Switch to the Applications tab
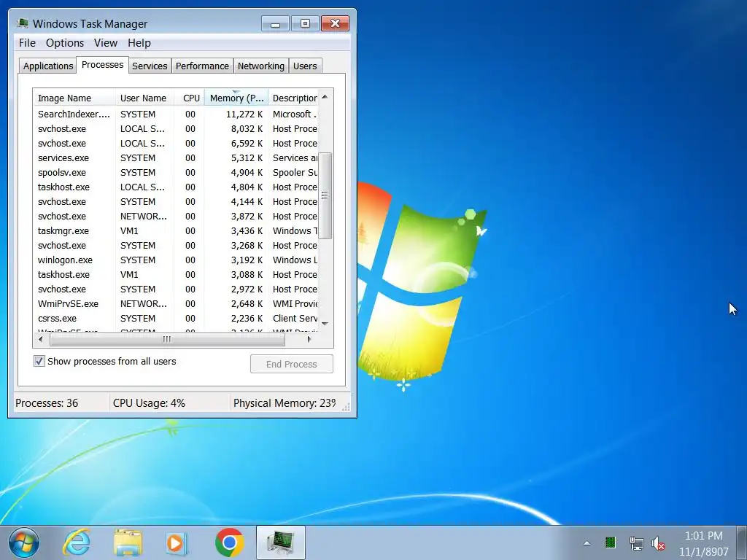 47,66
